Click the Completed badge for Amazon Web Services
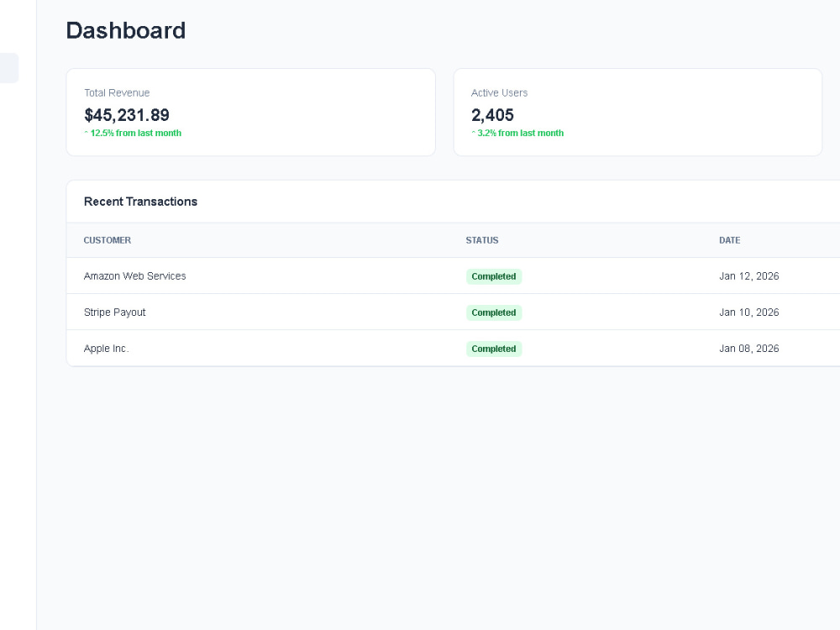 (x=494, y=276)
